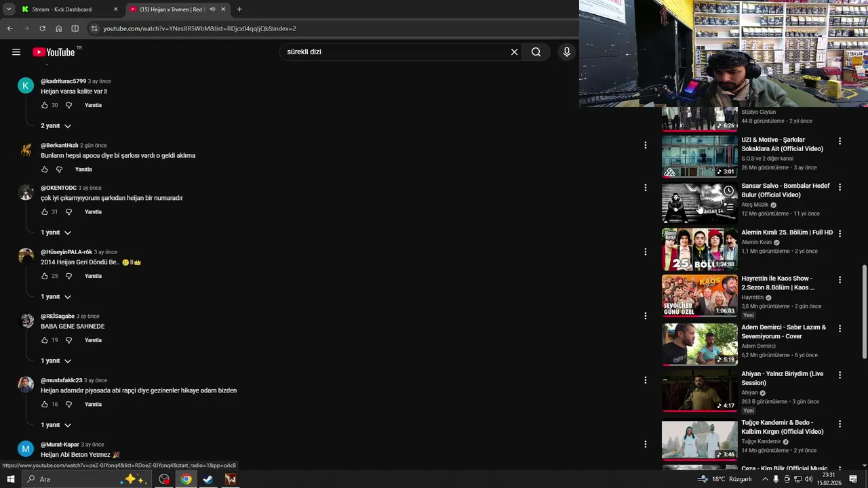The image size is (868, 488).
Task: Play the Adem Demirci Sabır Lazım thumbnail
Action: click(x=699, y=344)
